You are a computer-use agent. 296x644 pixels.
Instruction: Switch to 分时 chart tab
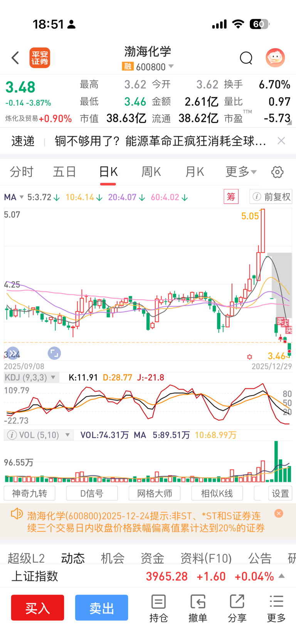[x=22, y=172]
